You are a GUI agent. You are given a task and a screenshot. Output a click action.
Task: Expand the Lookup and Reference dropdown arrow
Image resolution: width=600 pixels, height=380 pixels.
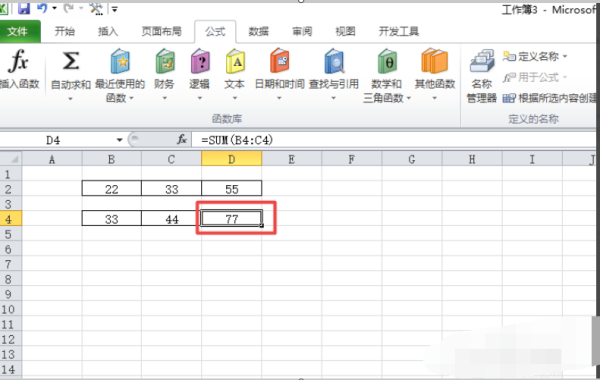(x=334, y=99)
